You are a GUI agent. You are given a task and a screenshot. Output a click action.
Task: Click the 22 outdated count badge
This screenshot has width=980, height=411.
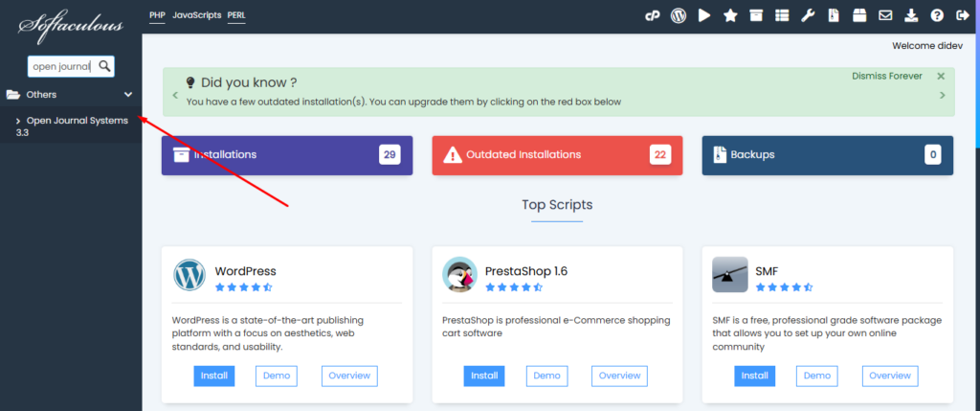660,154
